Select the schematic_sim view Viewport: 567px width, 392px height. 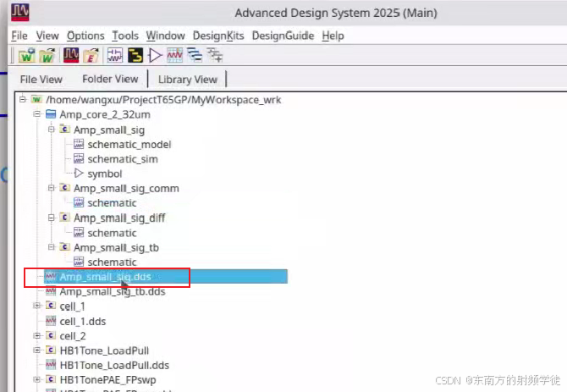click(116, 159)
